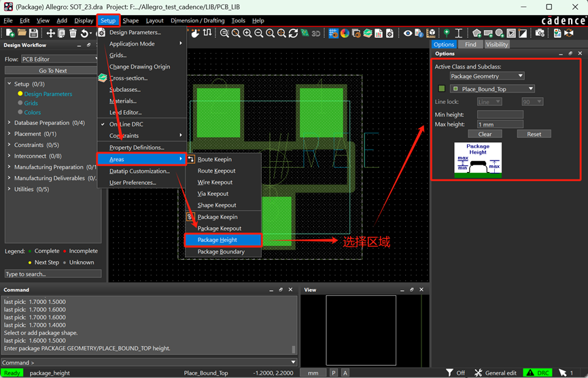This screenshot has width=588, height=378.
Task: Click the Add text I-beam icon
Action: [459, 33]
